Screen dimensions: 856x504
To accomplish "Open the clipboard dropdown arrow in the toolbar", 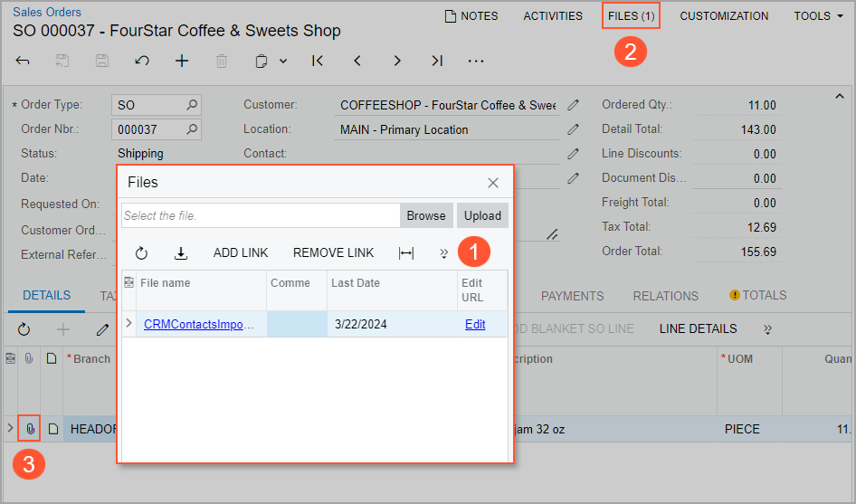I will 283,61.
